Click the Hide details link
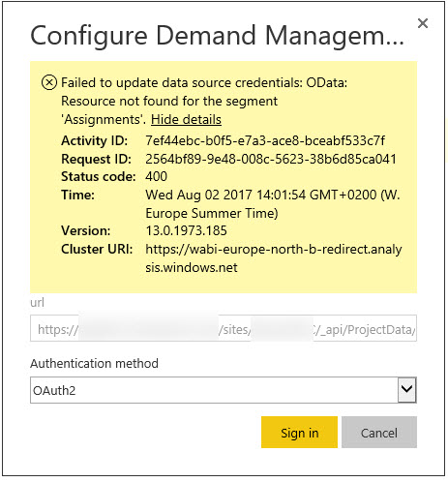The width and height of the screenshot is (448, 482). pyautogui.click(x=186, y=120)
